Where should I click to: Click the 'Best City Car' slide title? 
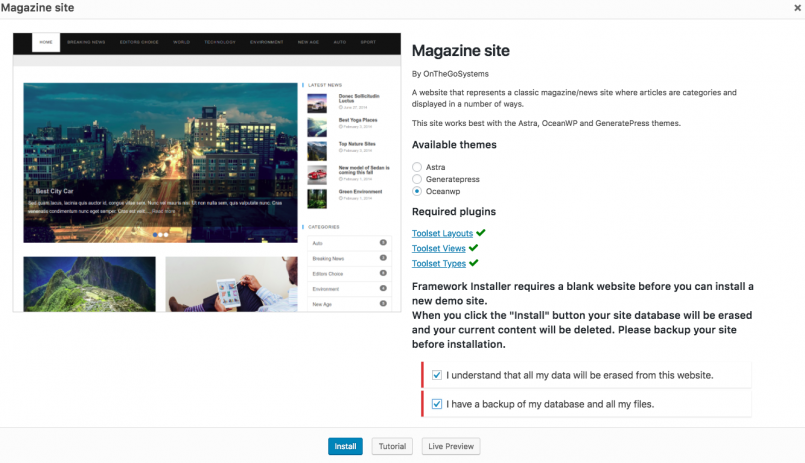[54, 191]
